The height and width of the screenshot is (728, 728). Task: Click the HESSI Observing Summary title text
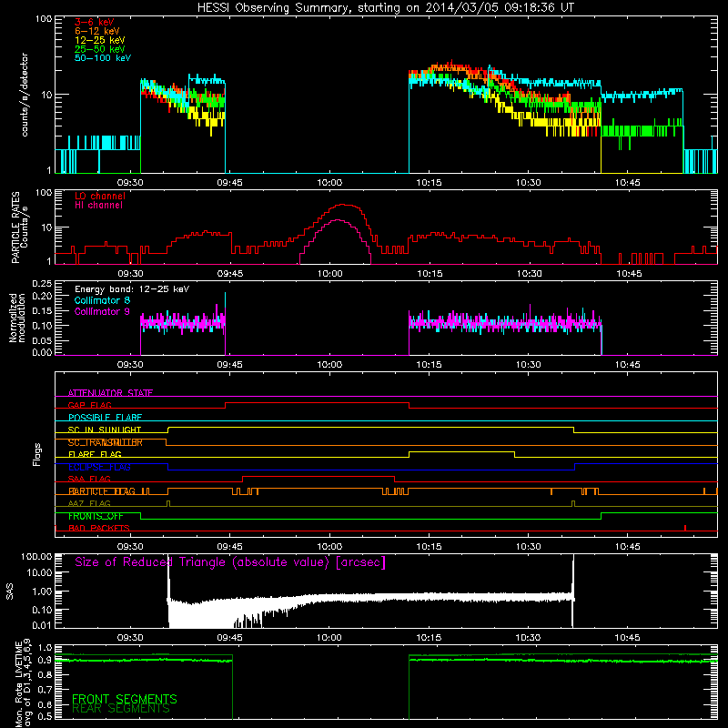pos(385,8)
